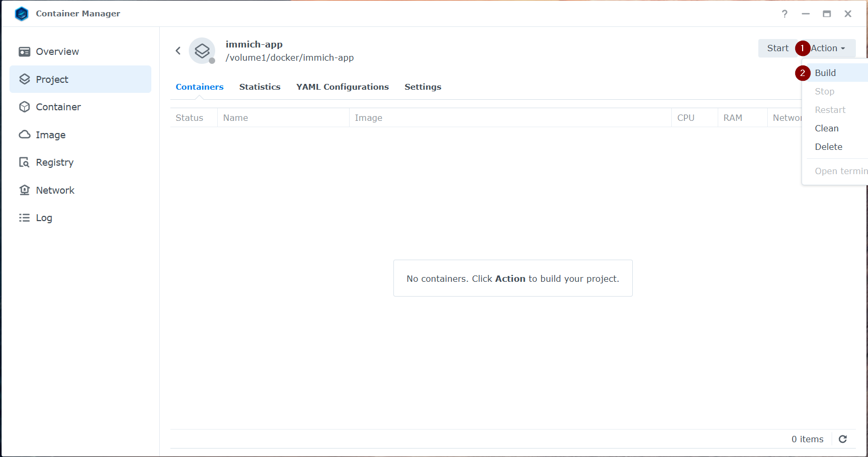Refresh the container list
This screenshot has height=457, width=868.
[843, 439]
